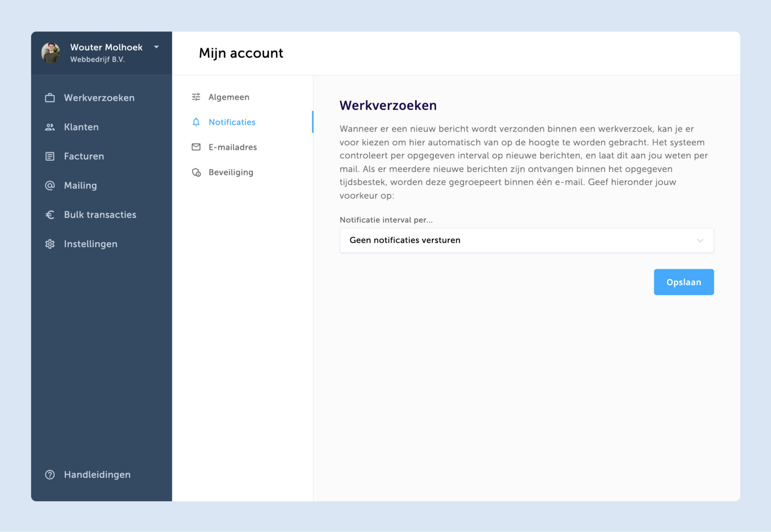This screenshot has height=532, width=771.
Task: Click the Opslaan button
Action: point(684,282)
